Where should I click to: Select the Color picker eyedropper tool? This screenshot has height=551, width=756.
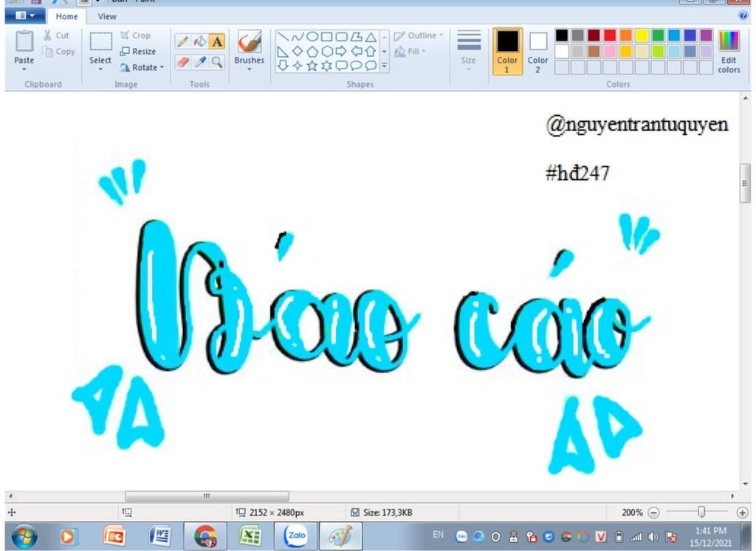pyautogui.click(x=199, y=62)
